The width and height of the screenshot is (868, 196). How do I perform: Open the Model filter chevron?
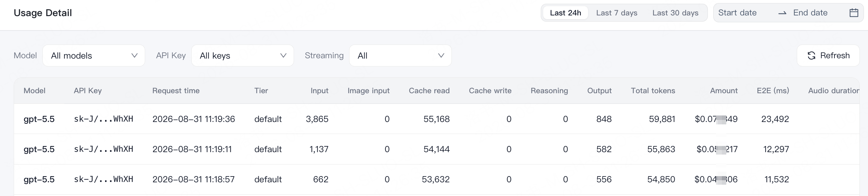tap(135, 56)
